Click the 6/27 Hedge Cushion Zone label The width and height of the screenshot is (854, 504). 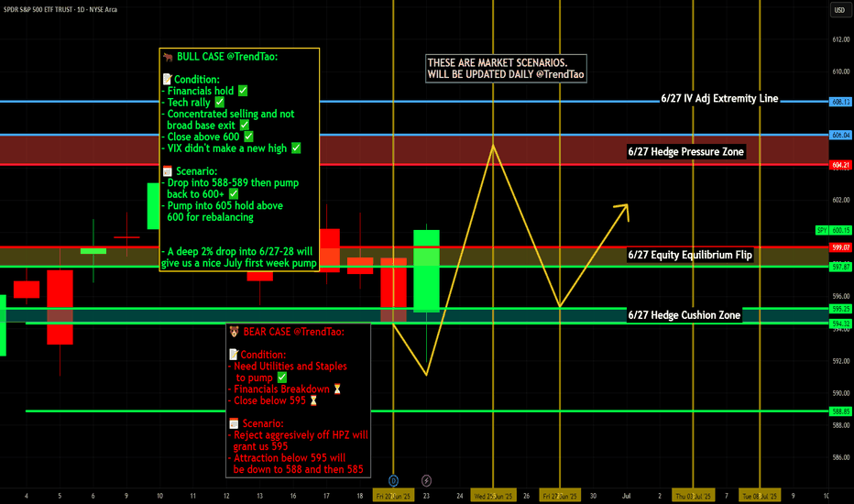[x=684, y=315]
